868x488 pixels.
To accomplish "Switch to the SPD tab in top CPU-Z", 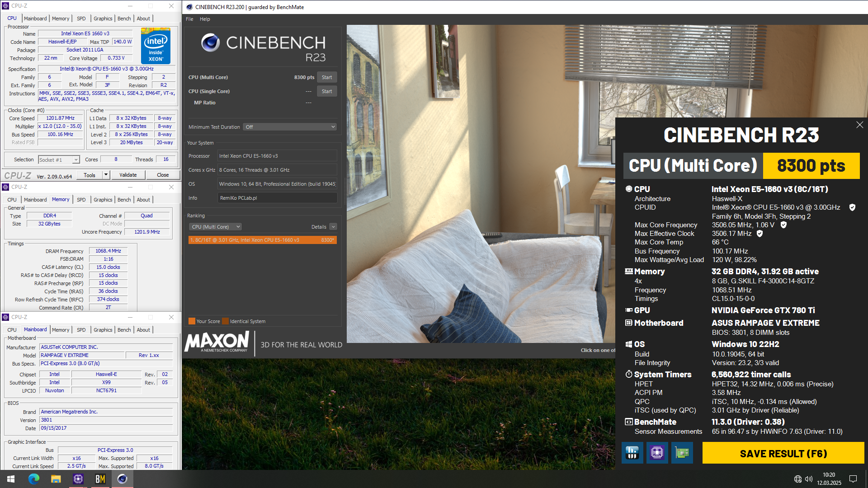I will (x=81, y=19).
